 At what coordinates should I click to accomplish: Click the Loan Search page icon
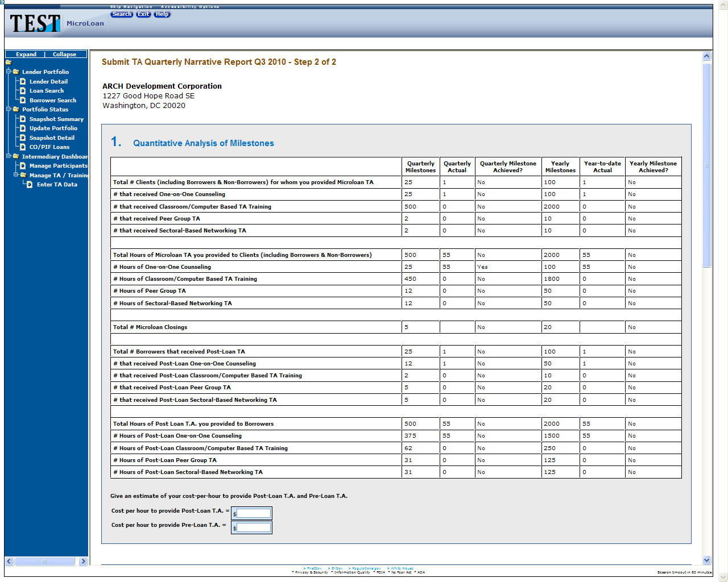[x=23, y=91]
